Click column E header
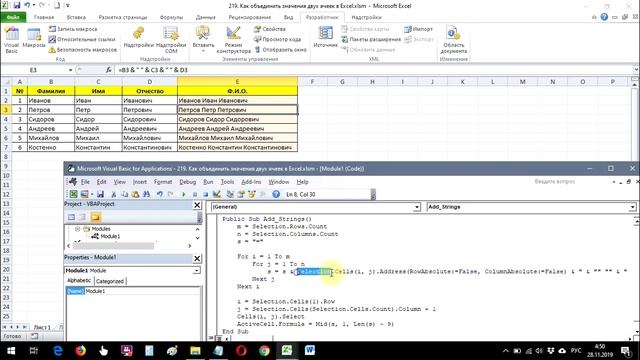 [238, 81]
